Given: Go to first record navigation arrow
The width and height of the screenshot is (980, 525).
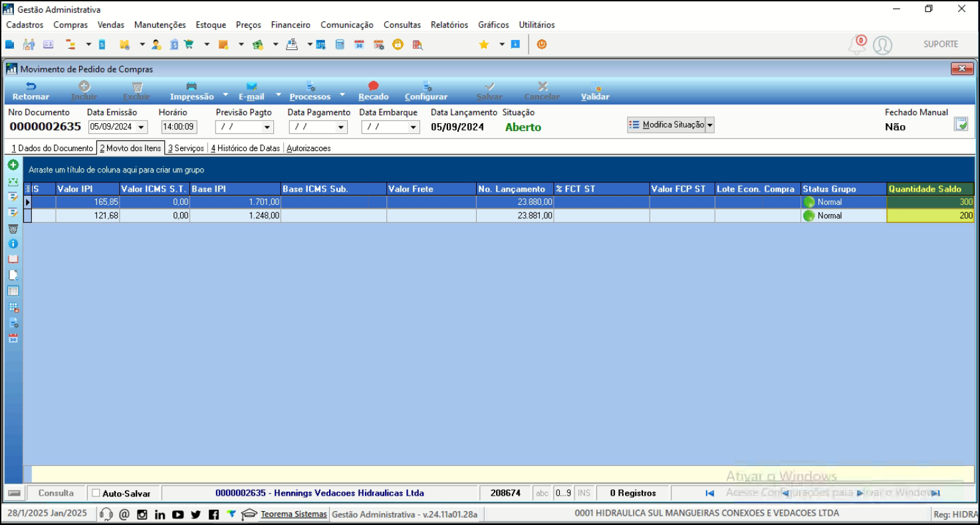Looking at the screenshot, I should 709,493.
